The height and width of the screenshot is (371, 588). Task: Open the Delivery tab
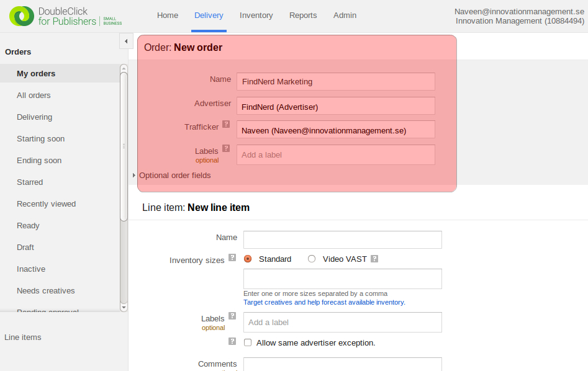click(x=209, y=16)
